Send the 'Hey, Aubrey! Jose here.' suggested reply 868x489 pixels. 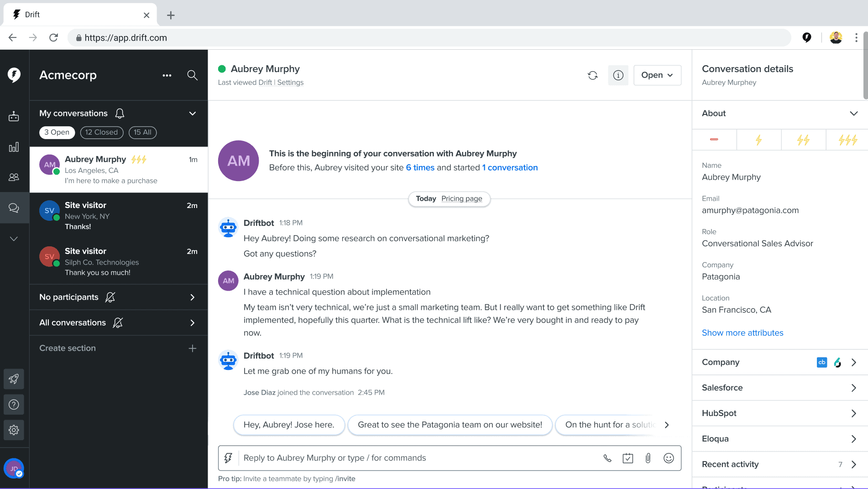pyautogui.click(x=289, y=425)
